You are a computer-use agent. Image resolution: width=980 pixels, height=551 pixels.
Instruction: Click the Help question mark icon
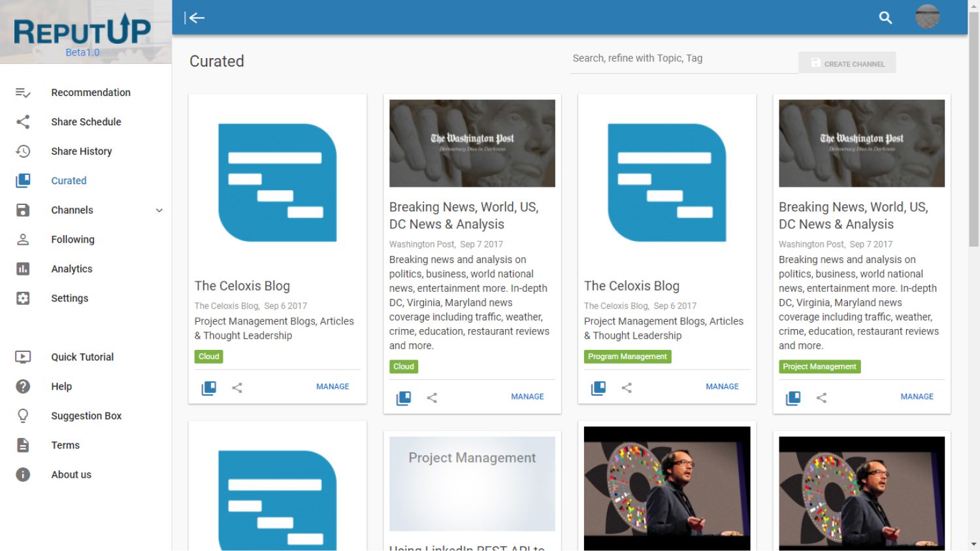point(23,386)
